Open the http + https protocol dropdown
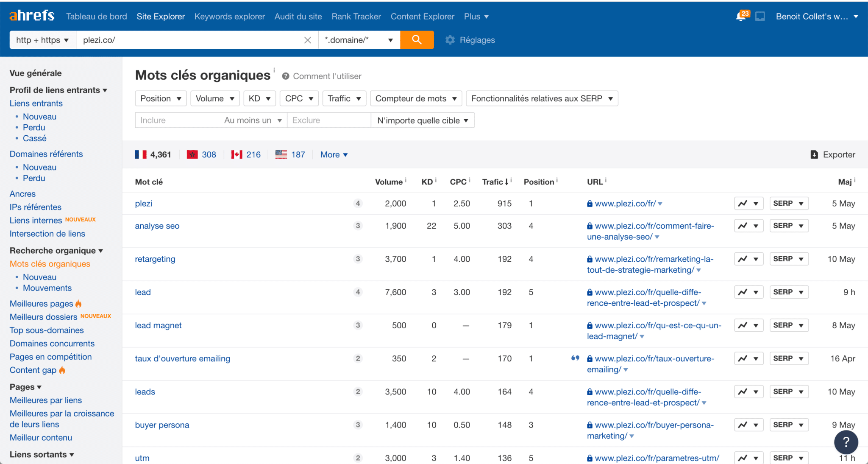This screenshot has height=464, width=868. [43, 40]
